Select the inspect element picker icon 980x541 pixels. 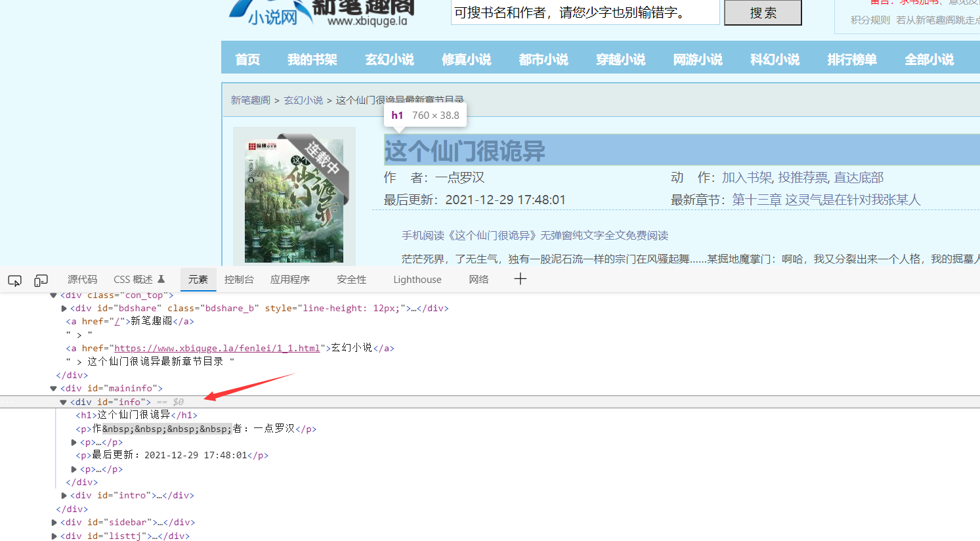pyautogui.click(x=14, y=280)
